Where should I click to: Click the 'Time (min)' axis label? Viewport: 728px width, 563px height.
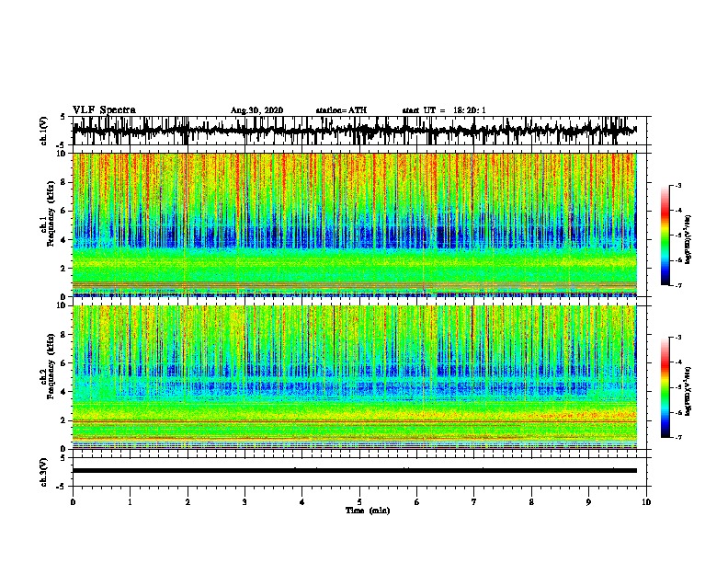[368, 511]
